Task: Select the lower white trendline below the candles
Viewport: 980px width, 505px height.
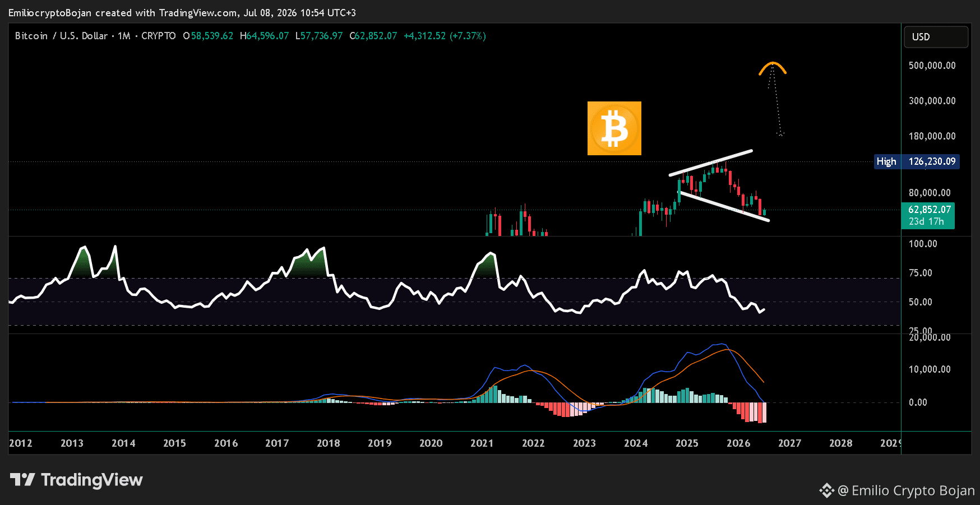Action: [724, 207]
